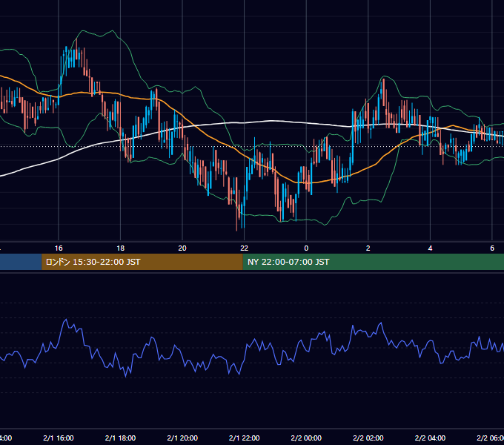Click the London session bar 15:30-22:00 JST
Viewport: 504px width, 445px height.
click(142, 262)
